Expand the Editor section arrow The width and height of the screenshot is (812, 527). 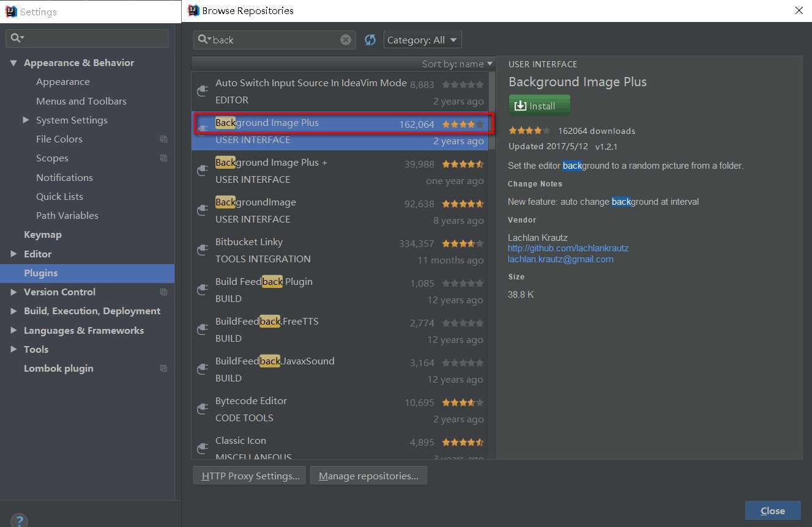(x=13, y=254)
